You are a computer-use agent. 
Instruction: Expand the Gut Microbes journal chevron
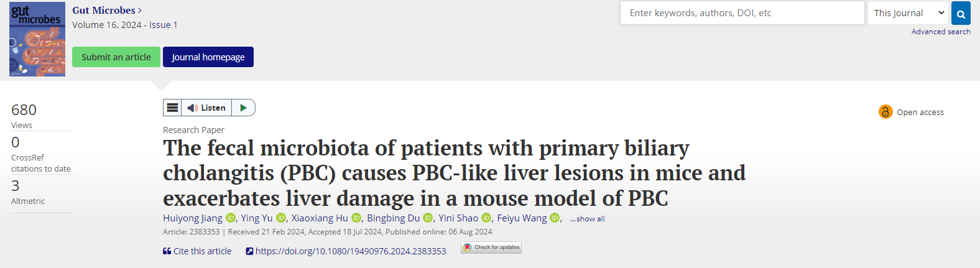pos(140,11)
